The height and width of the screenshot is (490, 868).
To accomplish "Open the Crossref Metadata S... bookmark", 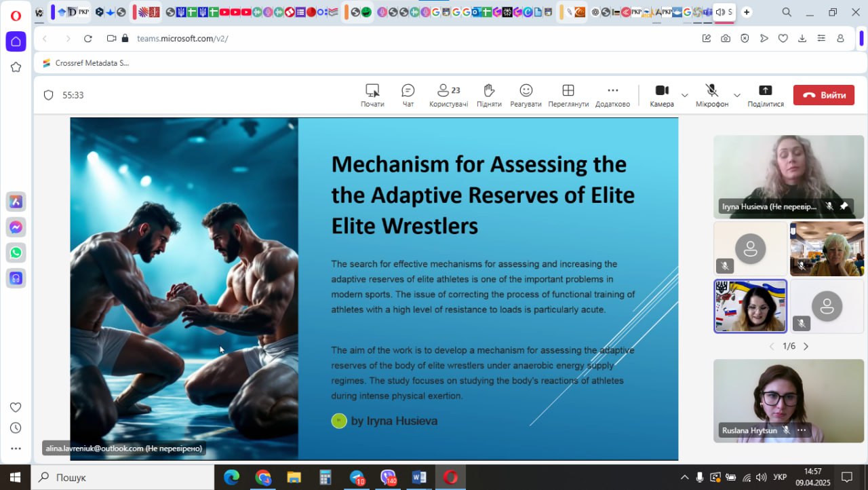I will (x=86, y=63).
